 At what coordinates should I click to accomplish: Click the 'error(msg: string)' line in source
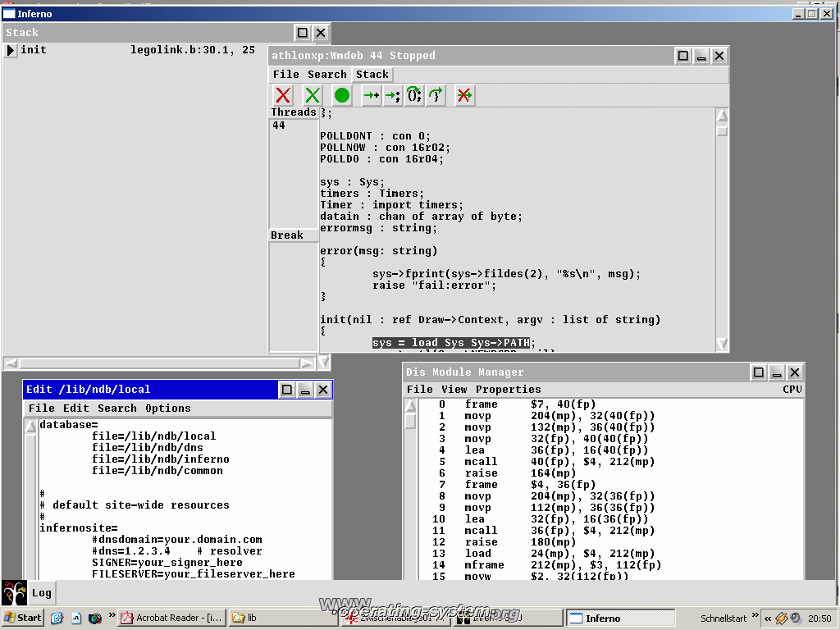coord(379,251)
